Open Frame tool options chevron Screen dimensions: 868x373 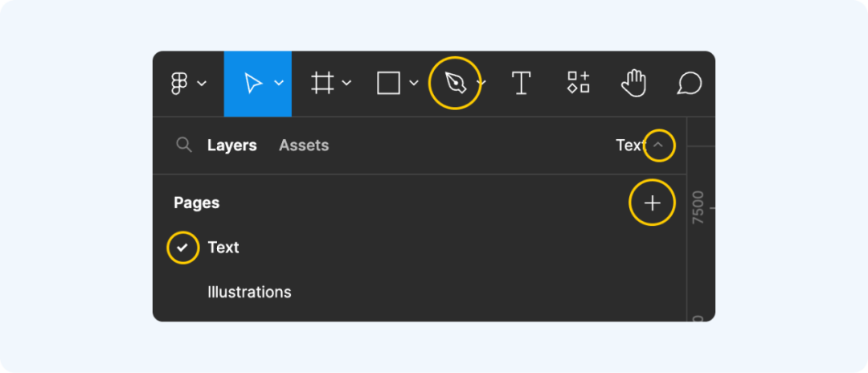pos(346,83)
